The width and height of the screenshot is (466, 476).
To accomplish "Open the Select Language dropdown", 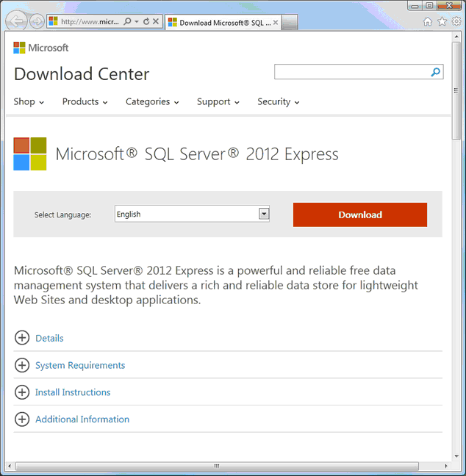I will tap(192, 214).
